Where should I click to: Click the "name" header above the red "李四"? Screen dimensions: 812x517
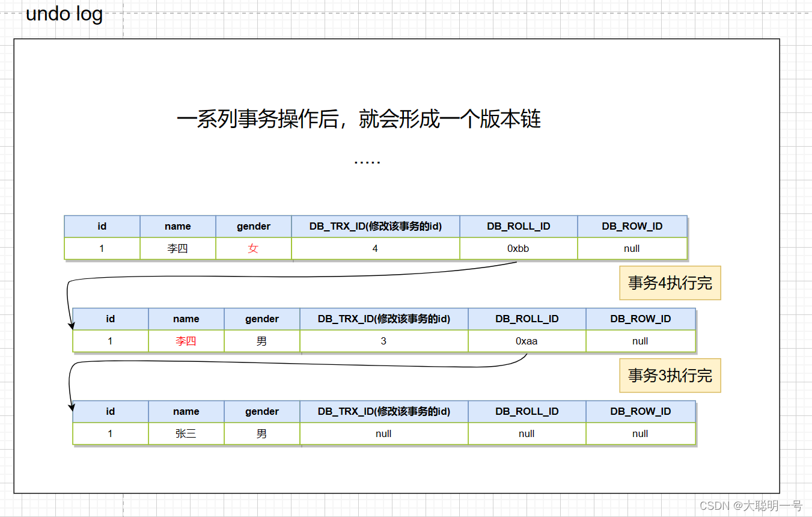[186, 319]
